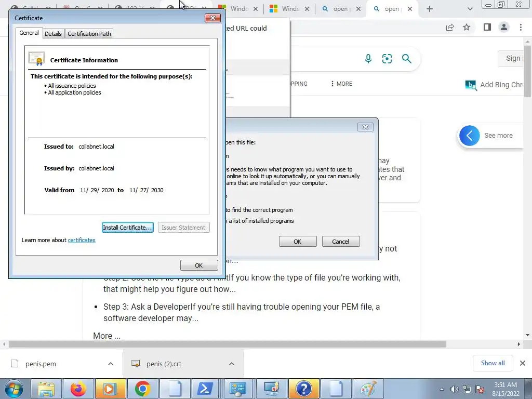Switch to Chrome taskbar icon
The width and height of the screenshot is (532, 399).
click(x=142, y=389)
